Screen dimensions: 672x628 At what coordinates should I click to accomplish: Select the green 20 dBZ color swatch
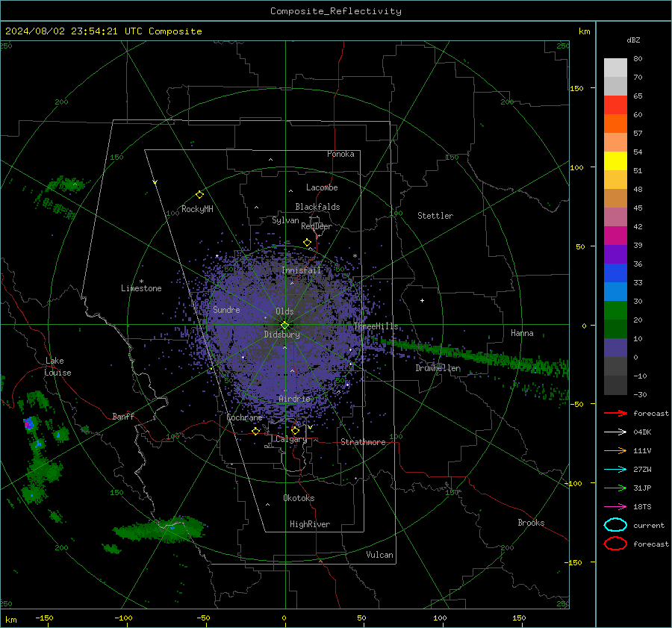coord(615,311)
